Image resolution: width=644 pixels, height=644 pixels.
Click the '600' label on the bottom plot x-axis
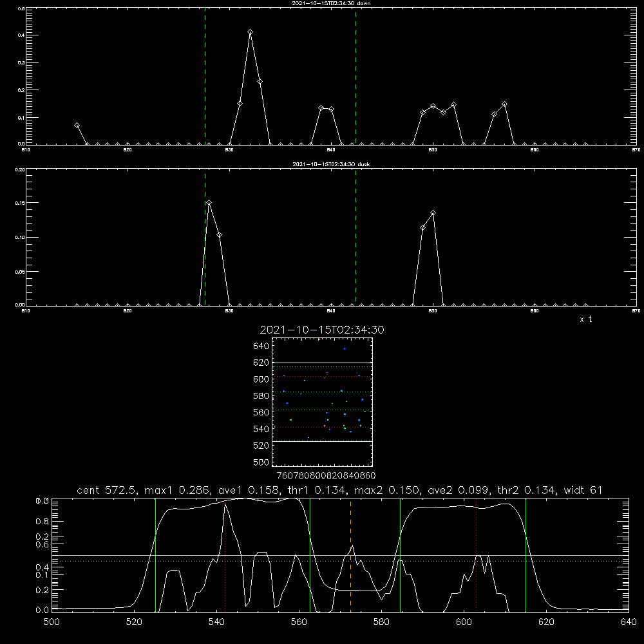coord(464,622)
